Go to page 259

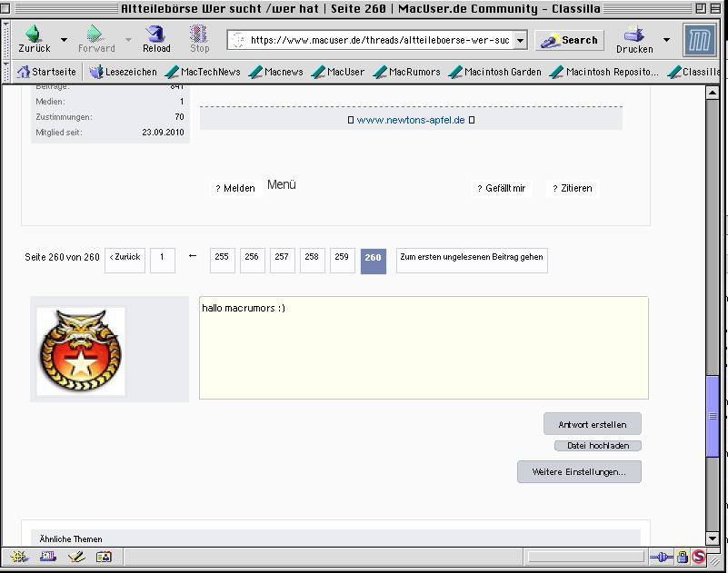(342, 261)
